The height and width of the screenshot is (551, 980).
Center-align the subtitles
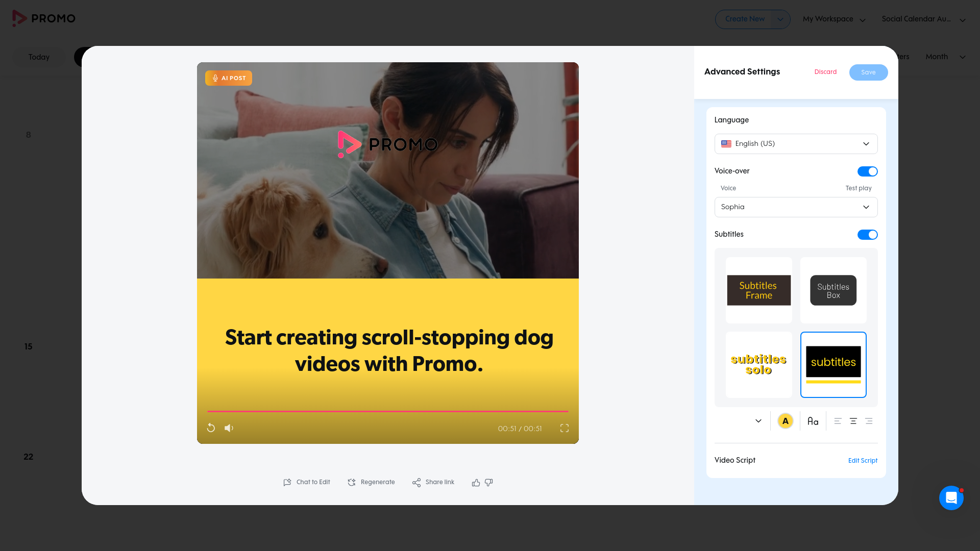pyautogui.click(x=853, y=421)
